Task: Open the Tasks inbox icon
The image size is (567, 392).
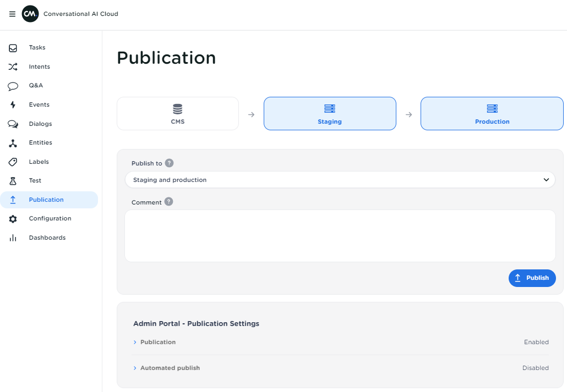Action: (13, 48)
